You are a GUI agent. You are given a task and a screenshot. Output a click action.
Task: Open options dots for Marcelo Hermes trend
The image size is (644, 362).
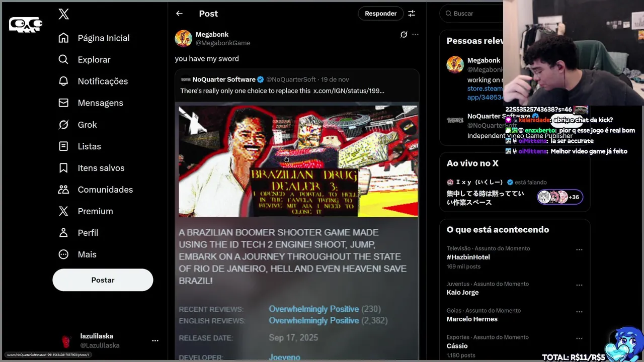click(579, 311)
